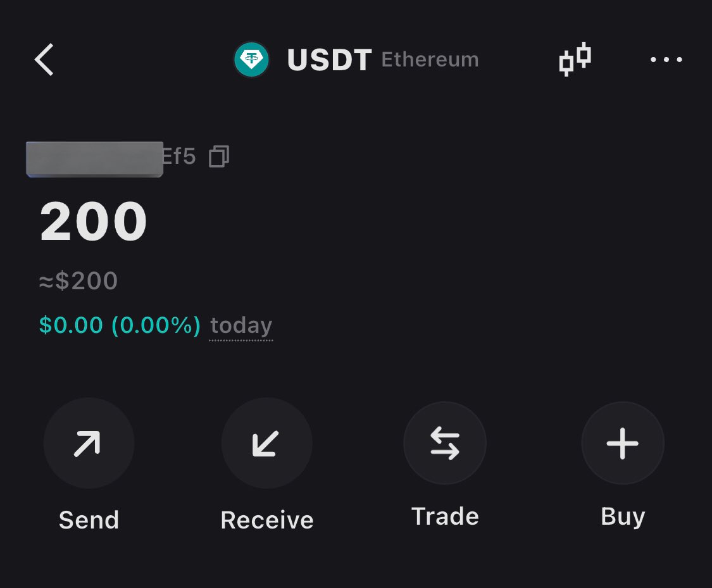Copy wallet address ending in Ef5
Screen dimensions: 712x588
219,156
